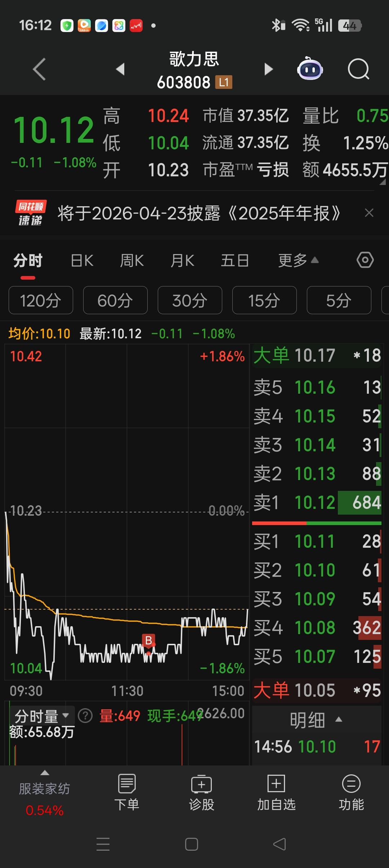389x868 pixels.
Task: Tap 卖5 10.16 order row
Action: coord(317,387)
